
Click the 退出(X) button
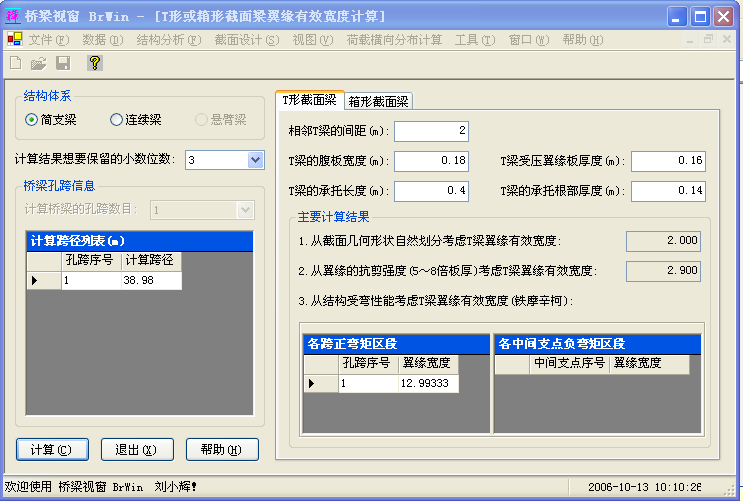point(137,449)
